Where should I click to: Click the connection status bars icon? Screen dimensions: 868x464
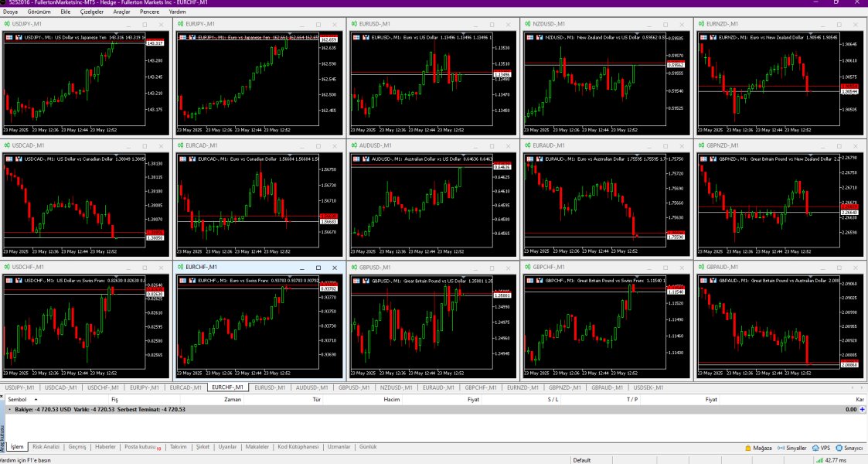pos(819,459)
